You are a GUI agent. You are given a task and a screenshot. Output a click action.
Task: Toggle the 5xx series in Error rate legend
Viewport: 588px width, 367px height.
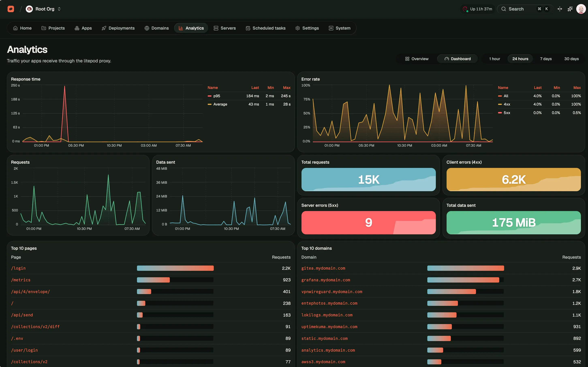tap(539, 113)
